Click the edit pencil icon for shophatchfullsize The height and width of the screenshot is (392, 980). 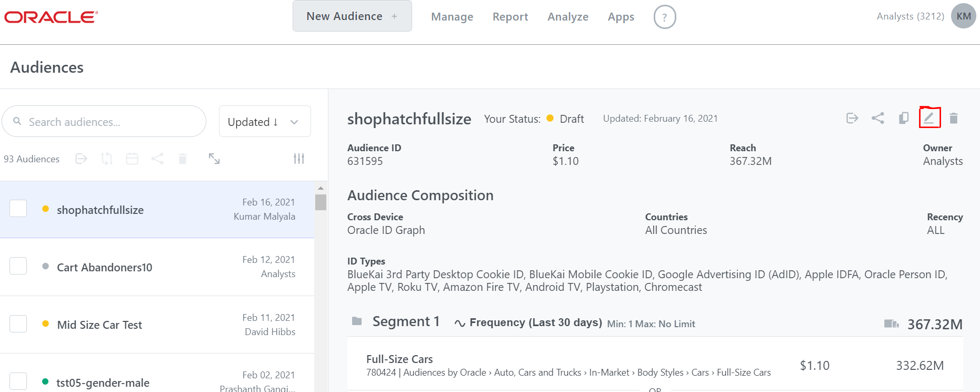click(x=929, y=118)
